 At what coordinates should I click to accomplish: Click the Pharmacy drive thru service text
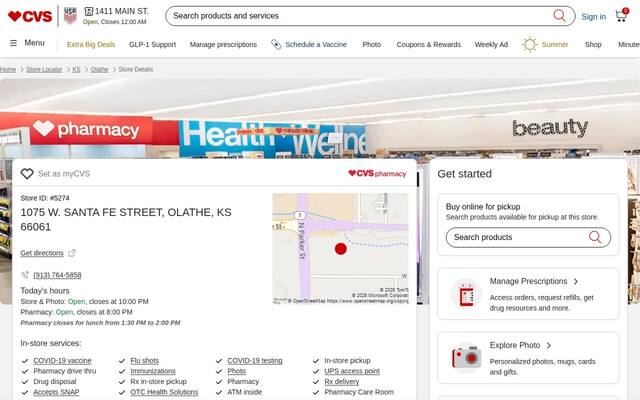65,371
